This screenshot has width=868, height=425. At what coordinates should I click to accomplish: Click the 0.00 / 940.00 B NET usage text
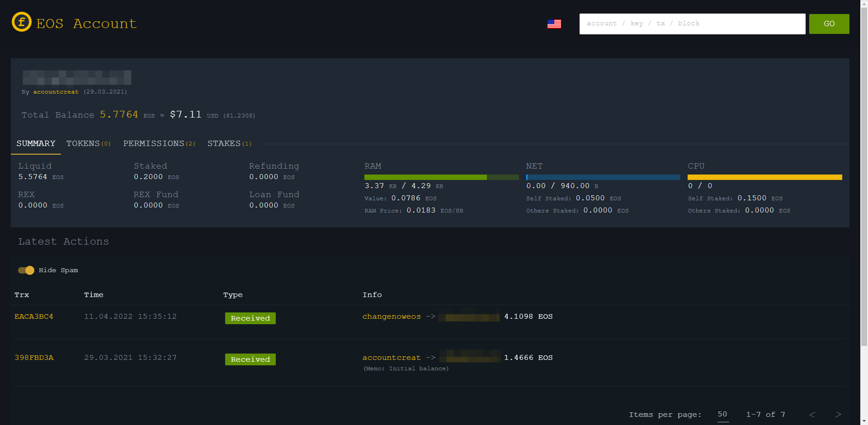(x=562, y=186)
